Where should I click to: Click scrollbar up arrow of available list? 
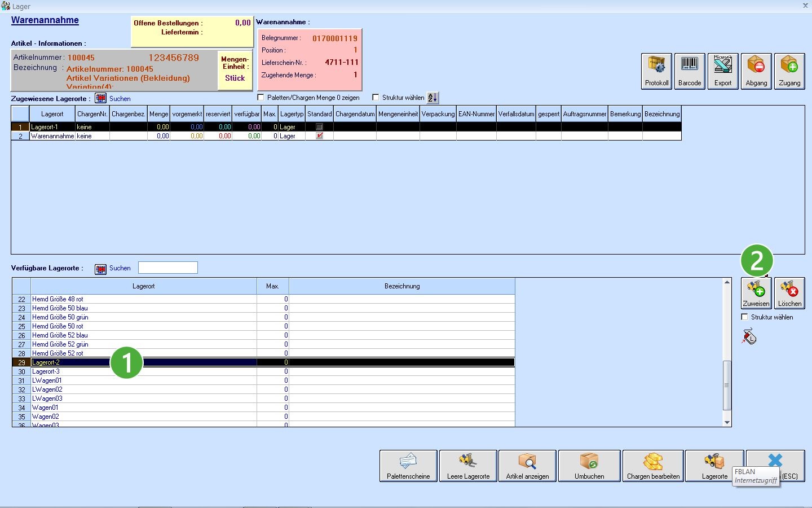click(x=727, y=282)
